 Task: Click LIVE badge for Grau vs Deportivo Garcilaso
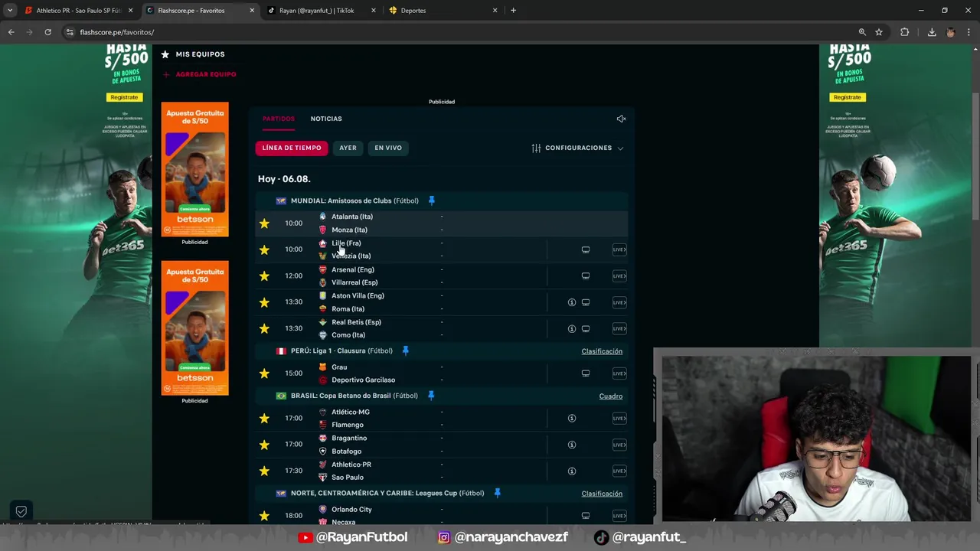coord(619,373)
